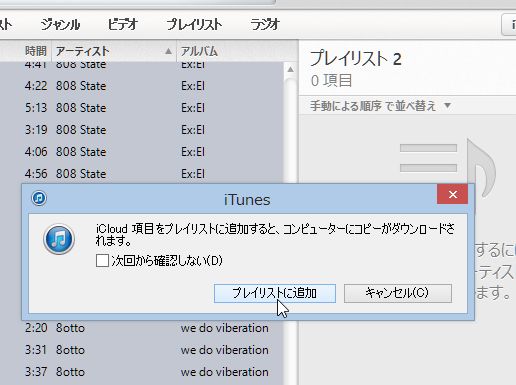Open the プレイリスト tab
The width and height of the screenshot is (516, 385).
click(194, 25)
